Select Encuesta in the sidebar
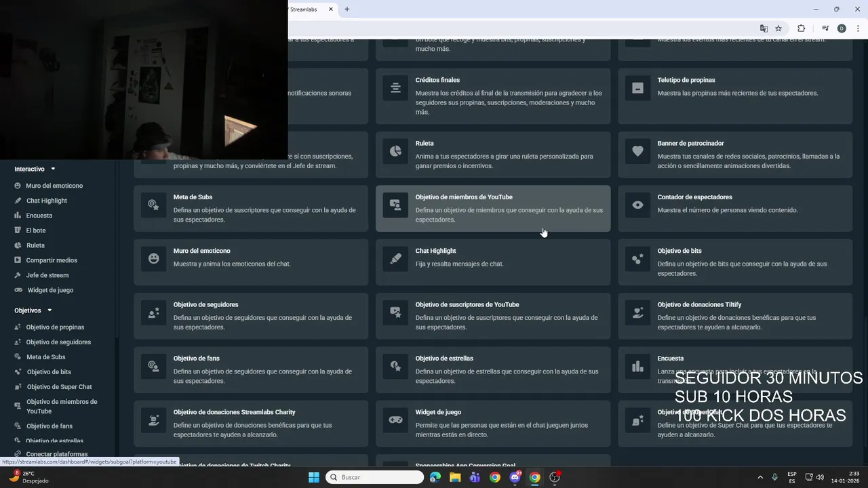The width and height of the screenshot is (868, 488). pos(34,216)
